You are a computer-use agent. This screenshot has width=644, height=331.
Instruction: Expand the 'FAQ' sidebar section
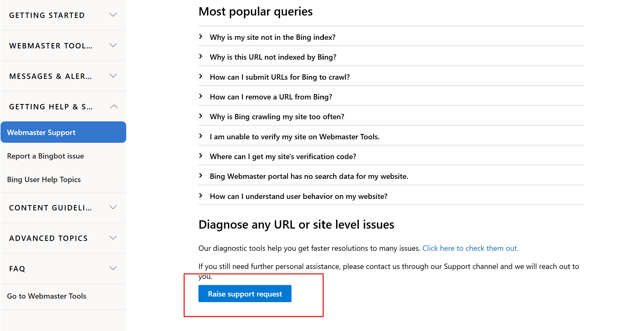click(x=113, y=268)
